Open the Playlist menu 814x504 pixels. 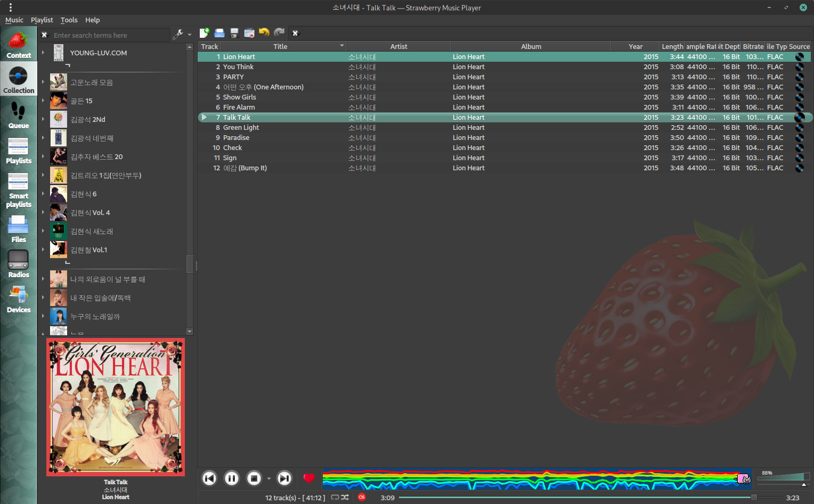[42, 20]
